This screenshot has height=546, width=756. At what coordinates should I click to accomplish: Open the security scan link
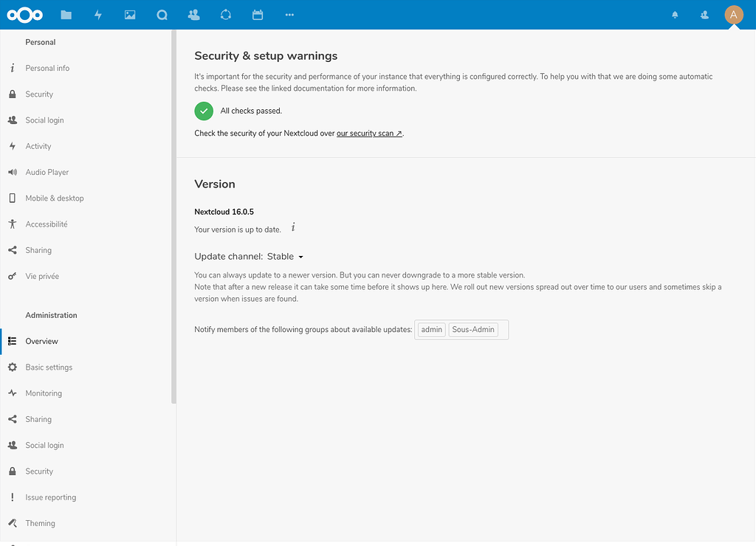(369, 134)
